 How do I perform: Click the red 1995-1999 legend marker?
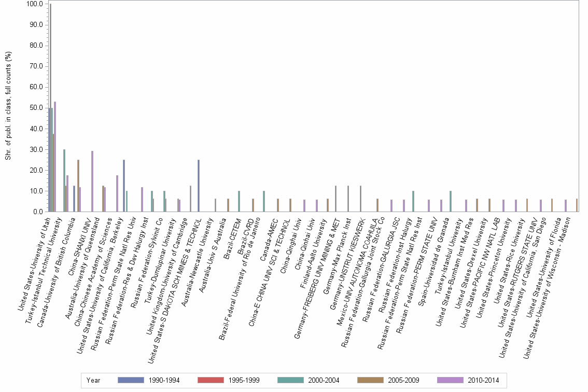pyautogui.click(x=211, y=380)
